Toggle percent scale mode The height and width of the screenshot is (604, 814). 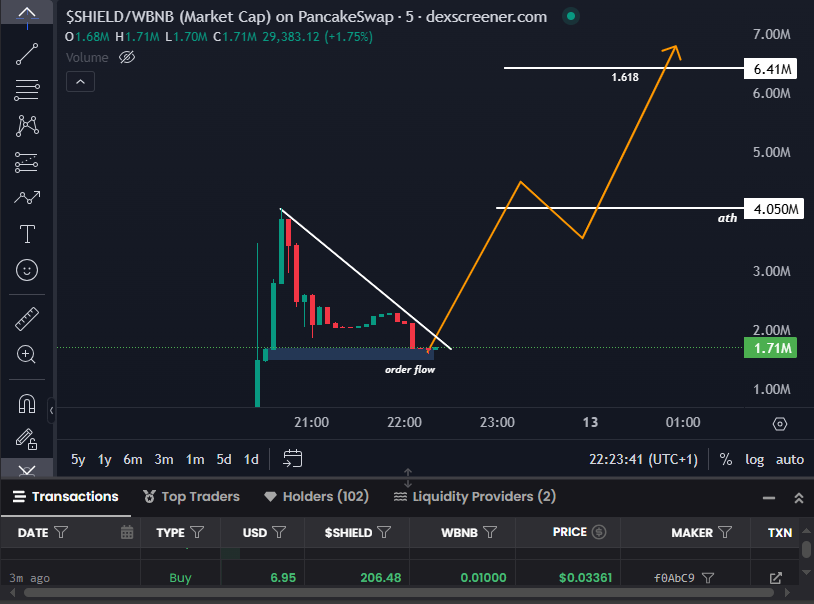[726, 460]
